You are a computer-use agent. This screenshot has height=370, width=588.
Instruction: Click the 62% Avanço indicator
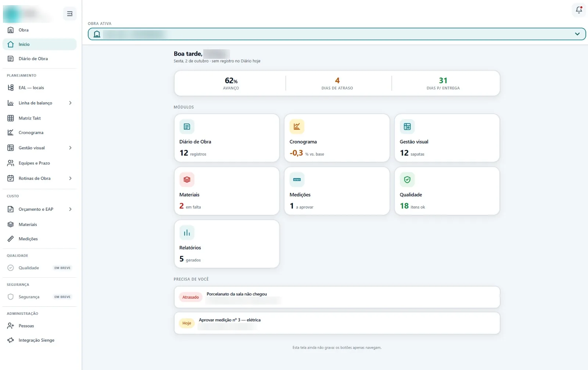tap(231, 83)
